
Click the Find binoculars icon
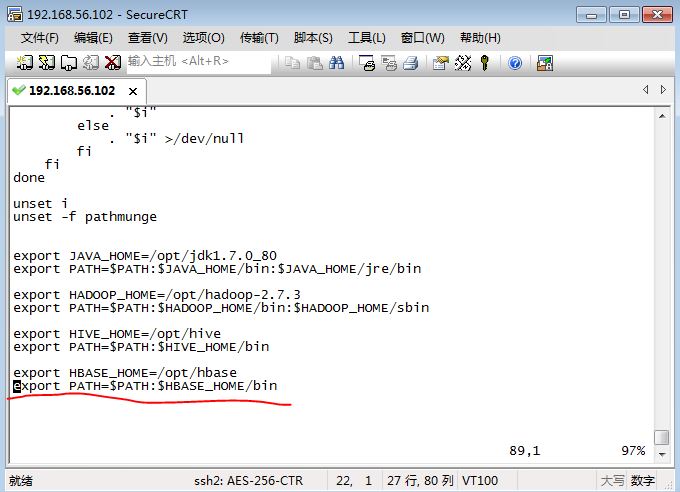click(337, 63)
